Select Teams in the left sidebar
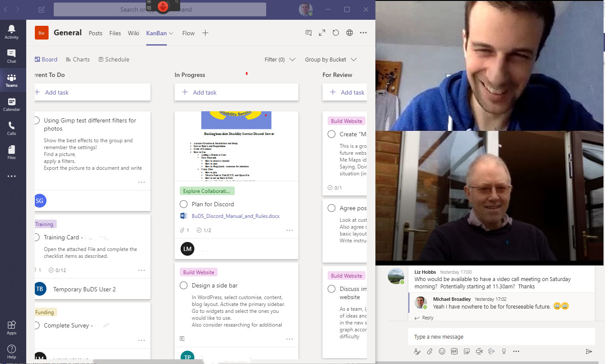Image resolution: width=605 pixels, height=364 pixels. pos(12,80)
